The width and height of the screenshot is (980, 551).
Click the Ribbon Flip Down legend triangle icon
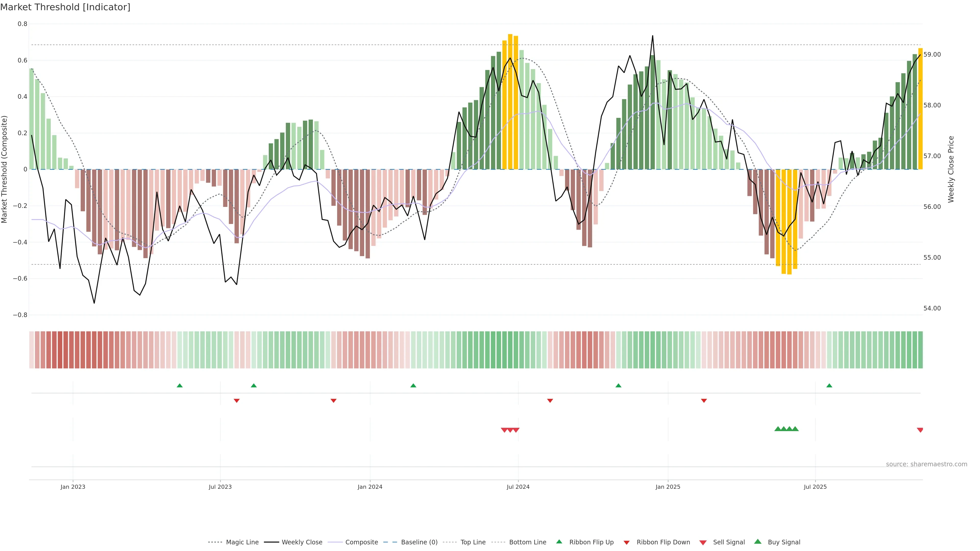click(x=626, y=543)
